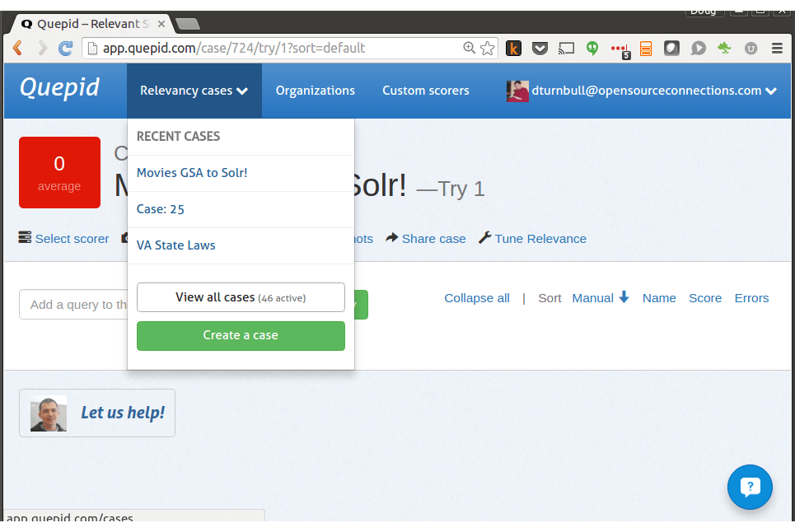The width and height of the screenshot is (795, 532).
Task: Open the Chrome hamburger menu
Action: (777, 48)
